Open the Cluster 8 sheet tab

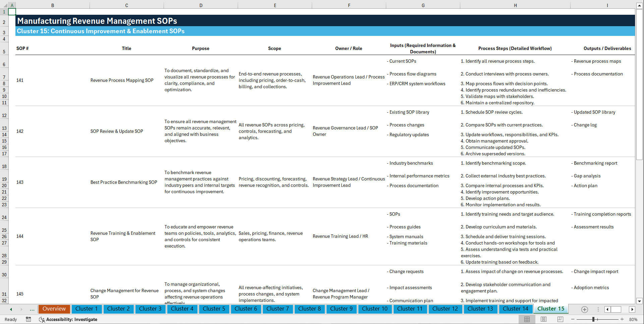pos(309,309)
